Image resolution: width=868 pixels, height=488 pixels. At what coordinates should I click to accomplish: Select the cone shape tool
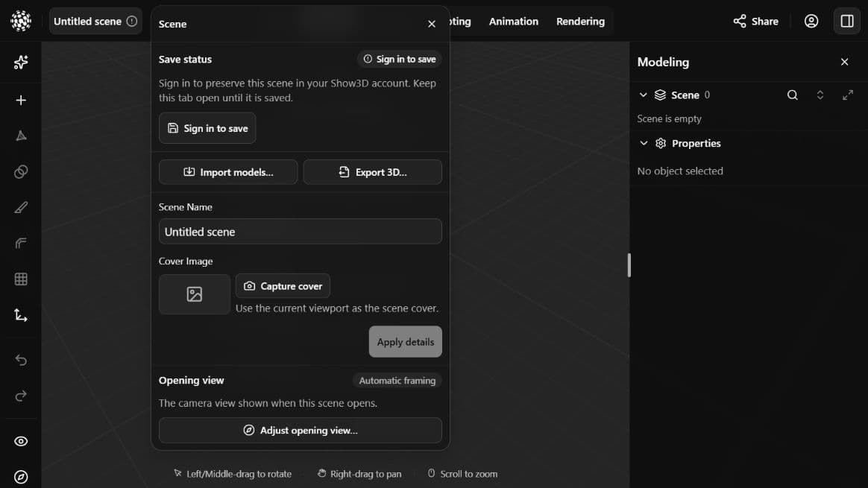coord(21,136)
